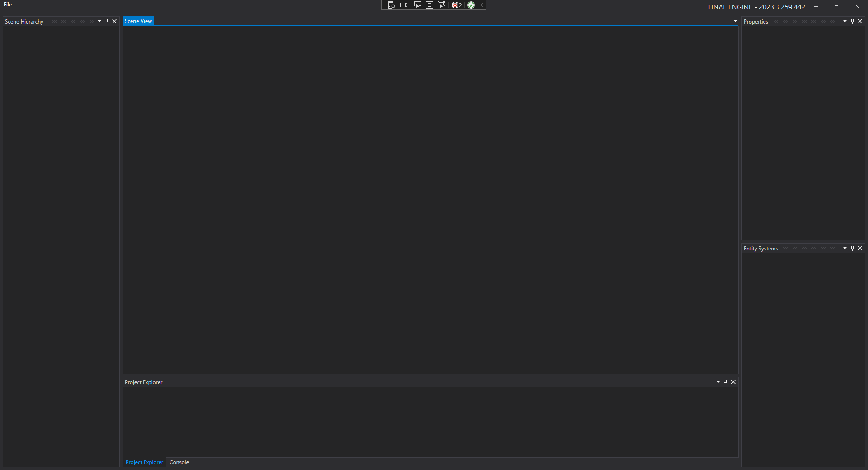Close the Properties panel
868x470 pixels.
860,21
